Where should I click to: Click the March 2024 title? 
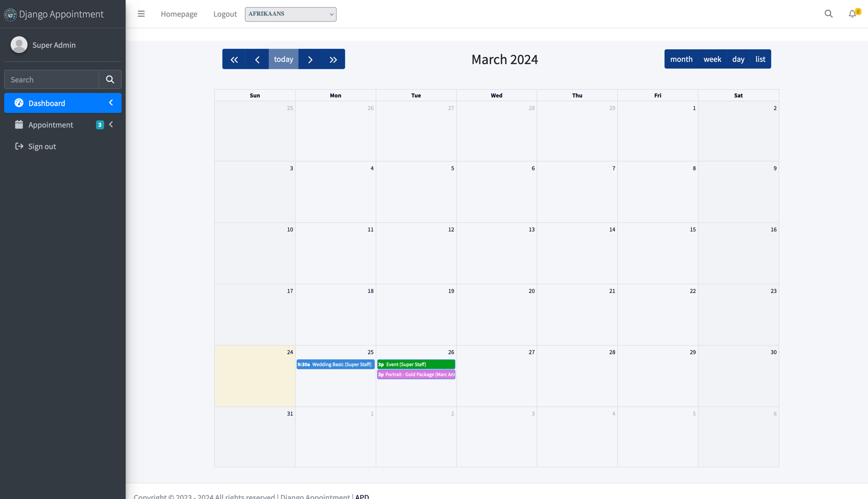[x=505, y=59]
